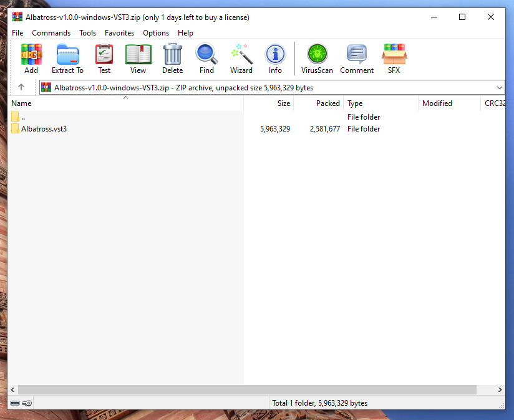This screenshot has height=420, width=514.
Task: Click the scroll right arrow
Action: pos(500,389)
